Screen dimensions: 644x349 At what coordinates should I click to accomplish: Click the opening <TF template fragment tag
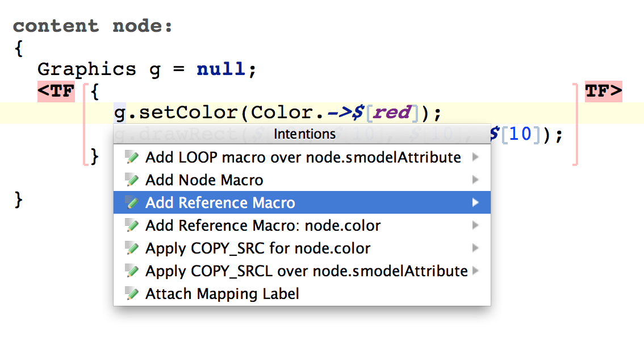pos(56,92)
